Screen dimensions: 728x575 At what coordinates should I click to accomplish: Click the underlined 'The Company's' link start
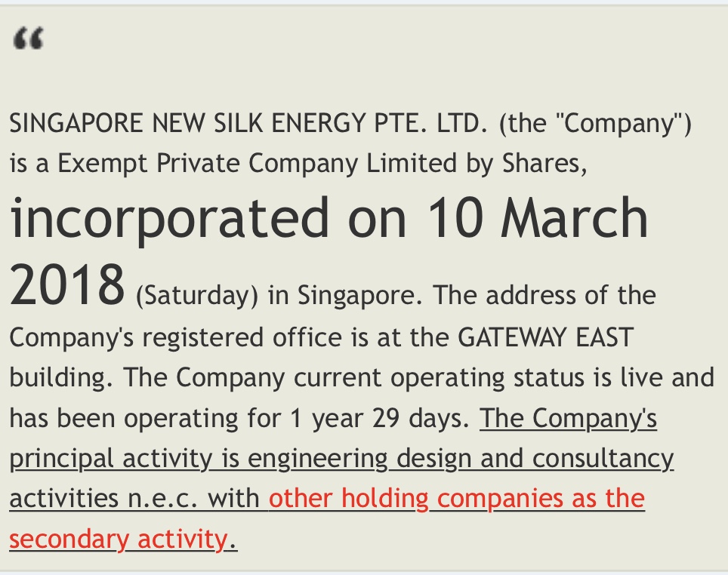568,418
